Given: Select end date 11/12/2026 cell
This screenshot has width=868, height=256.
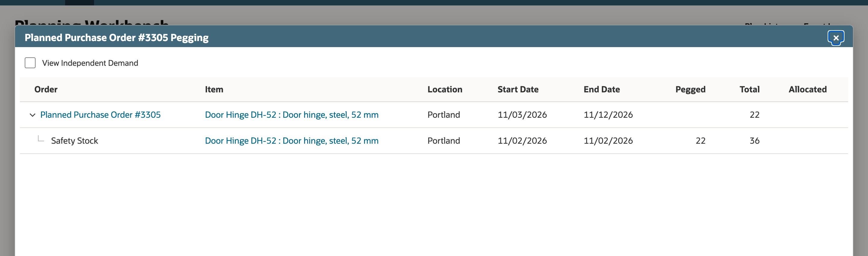Looking at the screenshot, I should (608, 115).
